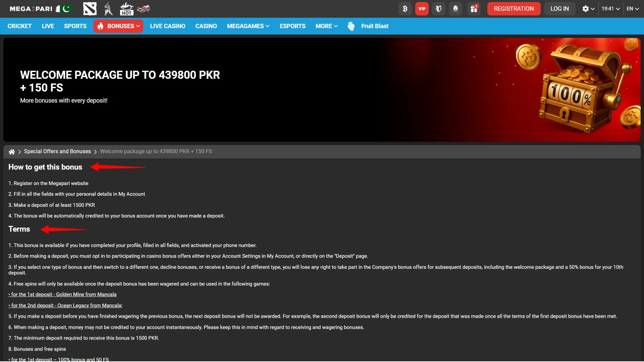This screenshot has height=362, width=644.
Task: Expand the MORE menu
Action: pos(326,26)
